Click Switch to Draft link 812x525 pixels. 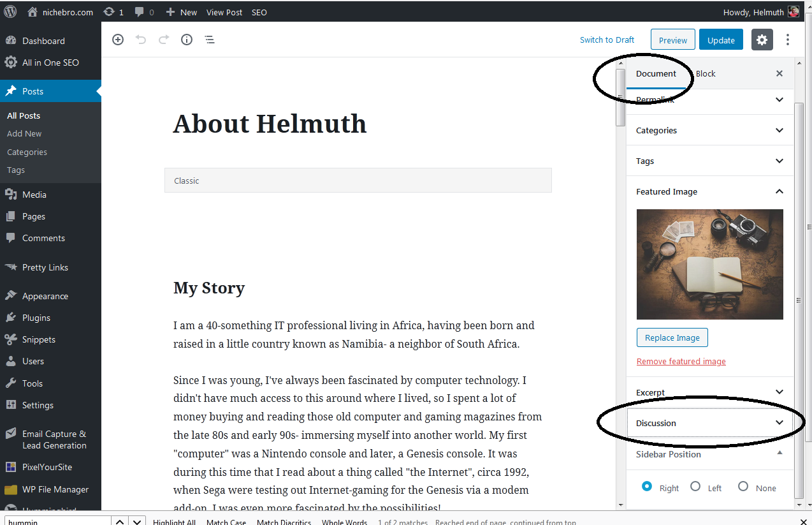click(x=607, y=40)
